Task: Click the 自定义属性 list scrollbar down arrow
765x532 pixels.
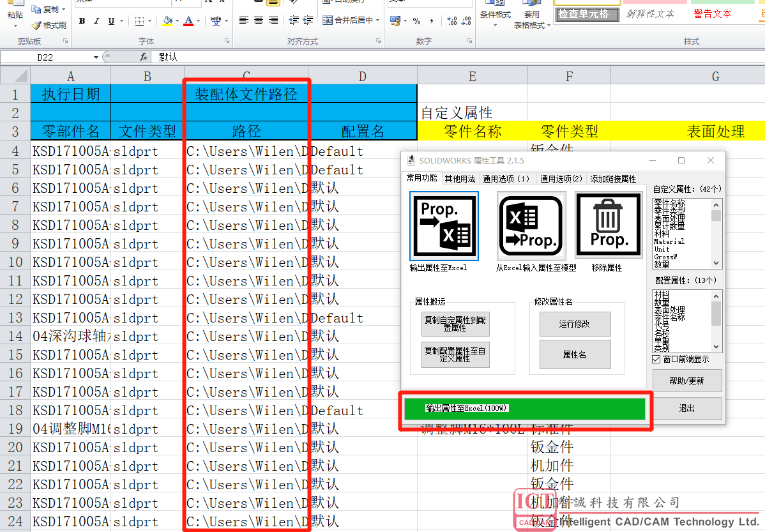Action: pyautogui.click(x=716, y=263)
